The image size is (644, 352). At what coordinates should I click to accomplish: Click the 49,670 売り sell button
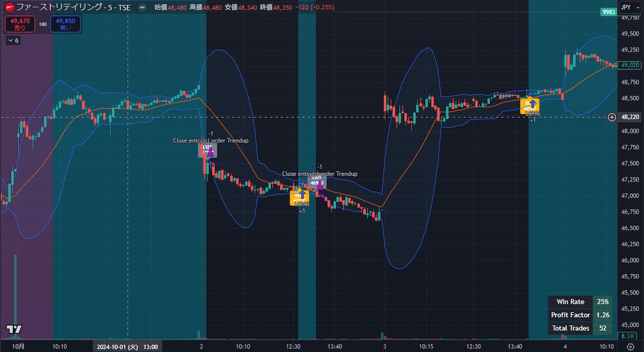[x=20, y=24]
